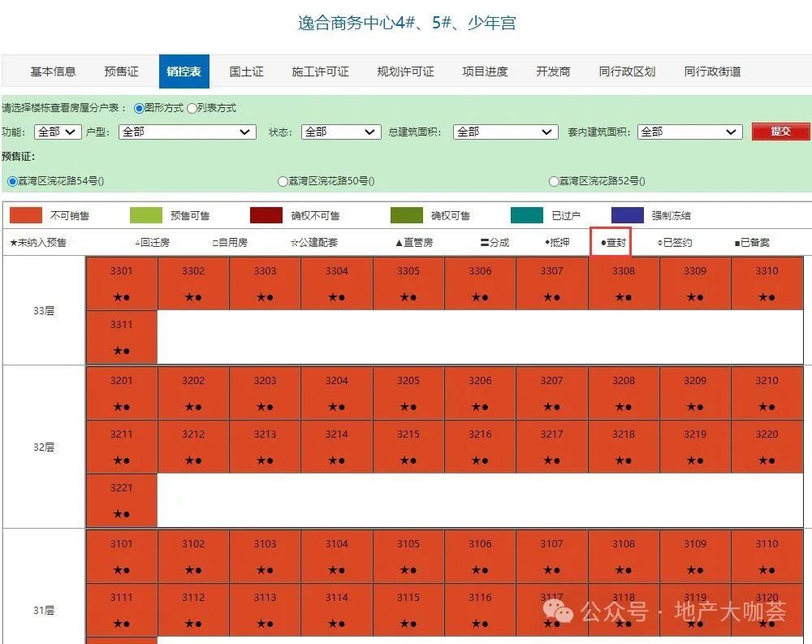The height and width of the screenshot is (644, 812).
Task: Open unit 3106 cell
Action: (480, 556)
